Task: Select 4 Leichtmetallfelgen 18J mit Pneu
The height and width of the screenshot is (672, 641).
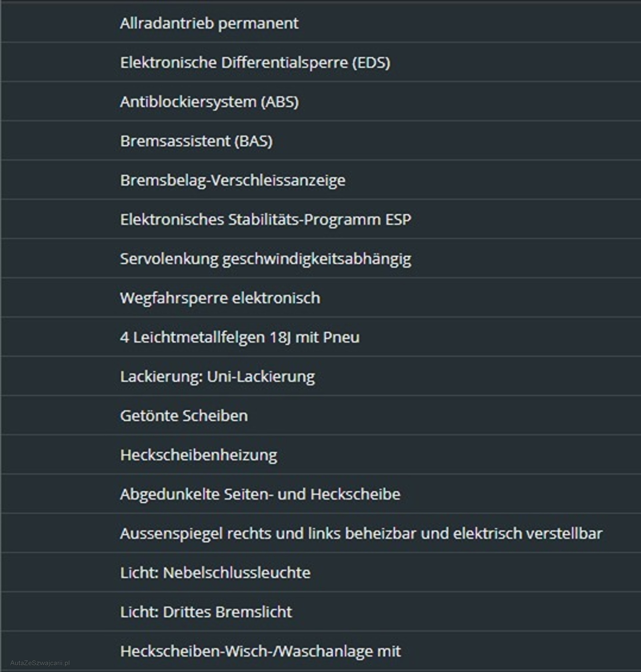Action: pos(321,337)
